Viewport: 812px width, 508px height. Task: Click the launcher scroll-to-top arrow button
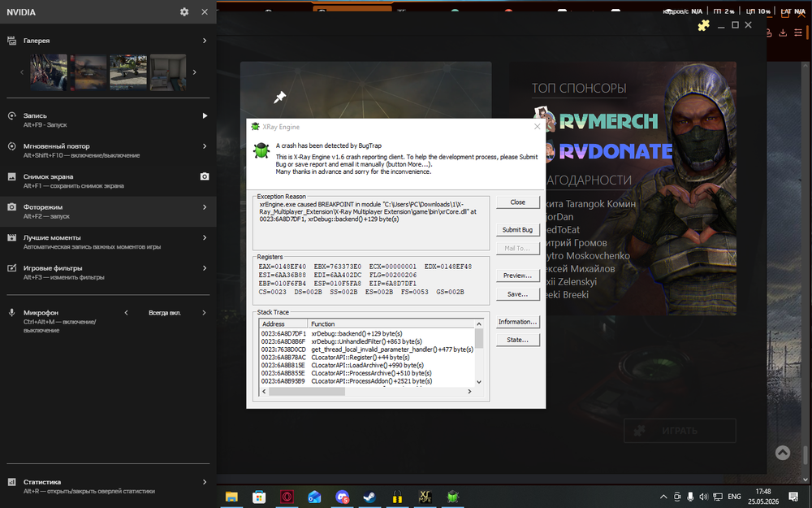coord(783,453)
